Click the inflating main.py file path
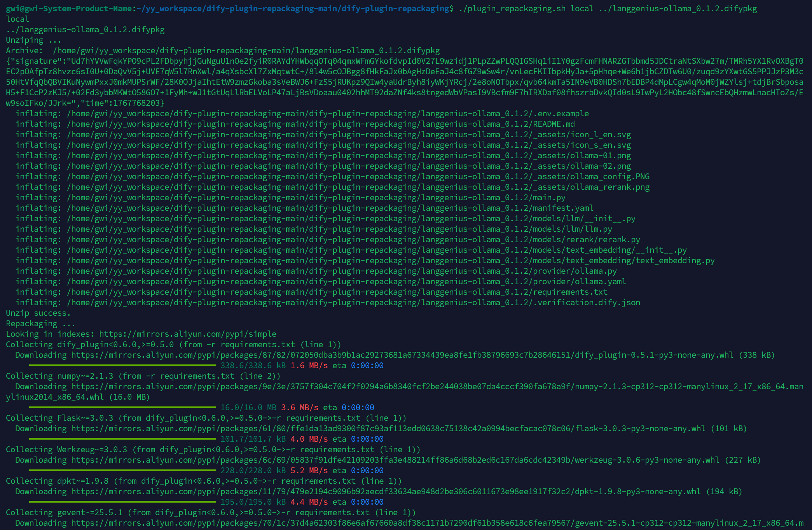The width and height of the screenshot is (812, 530). click(x=316, y=198)
